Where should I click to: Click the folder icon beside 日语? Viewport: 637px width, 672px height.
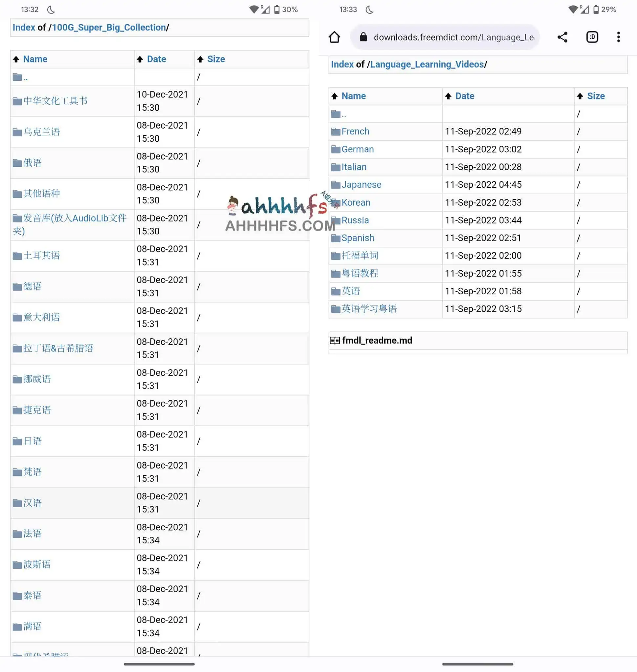(x=17, y=441)
